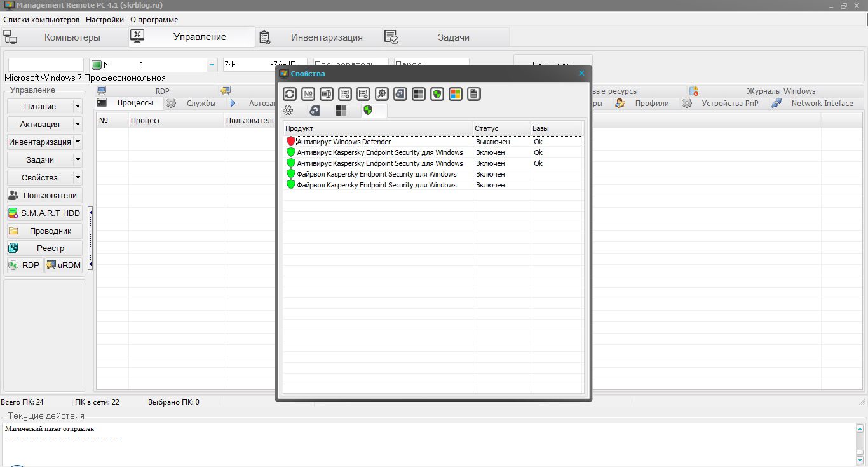This screenshot has height=467, width=868.
Task: Click the empty search field at top left
Action: pos(46,65)
